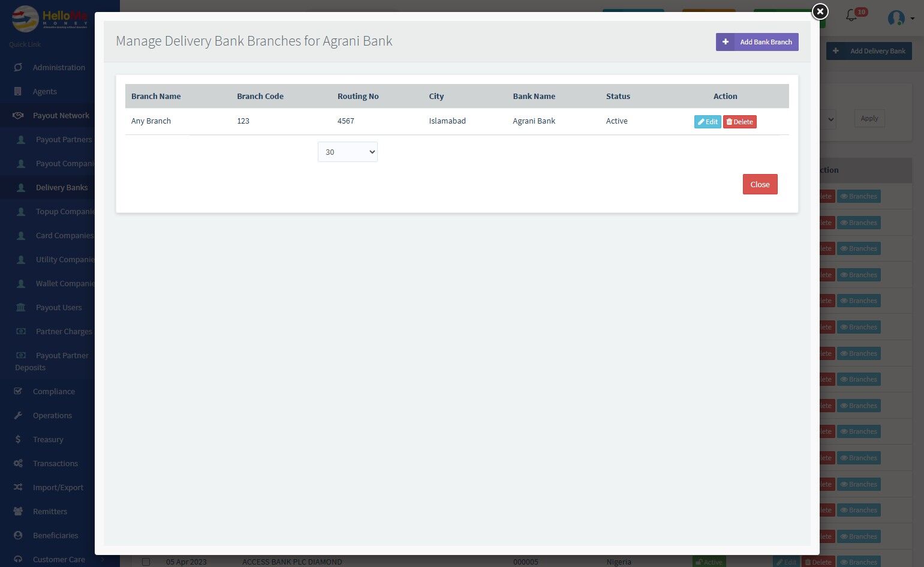
Task: Click the Payout Companies person icon
Action: 21,163
